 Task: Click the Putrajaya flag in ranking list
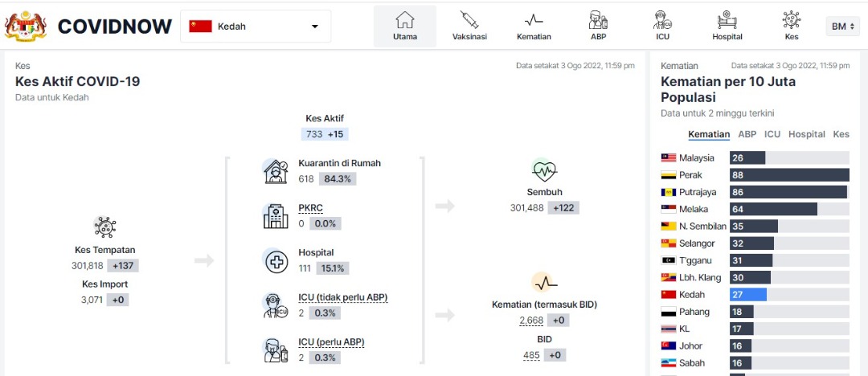click(668, 192)
